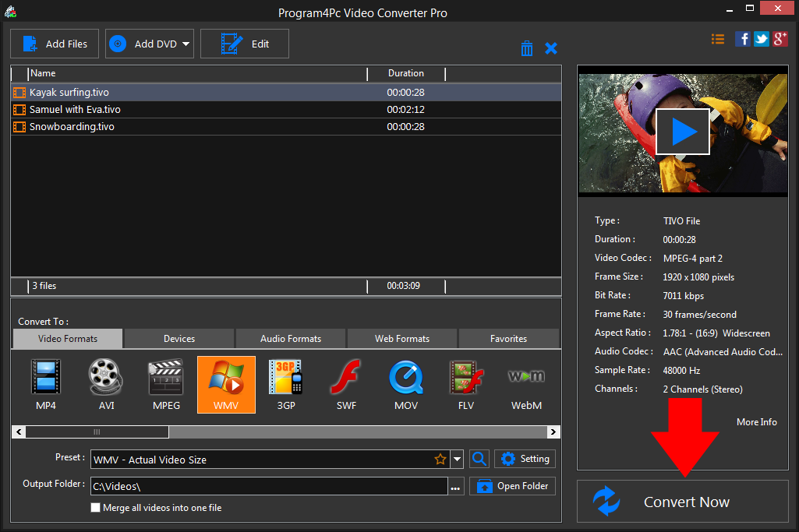Image resolution: width=799 pixels, height=532 pixels.
Task: Open the Add DVD dropdown arrow
Action: point(186,44)
